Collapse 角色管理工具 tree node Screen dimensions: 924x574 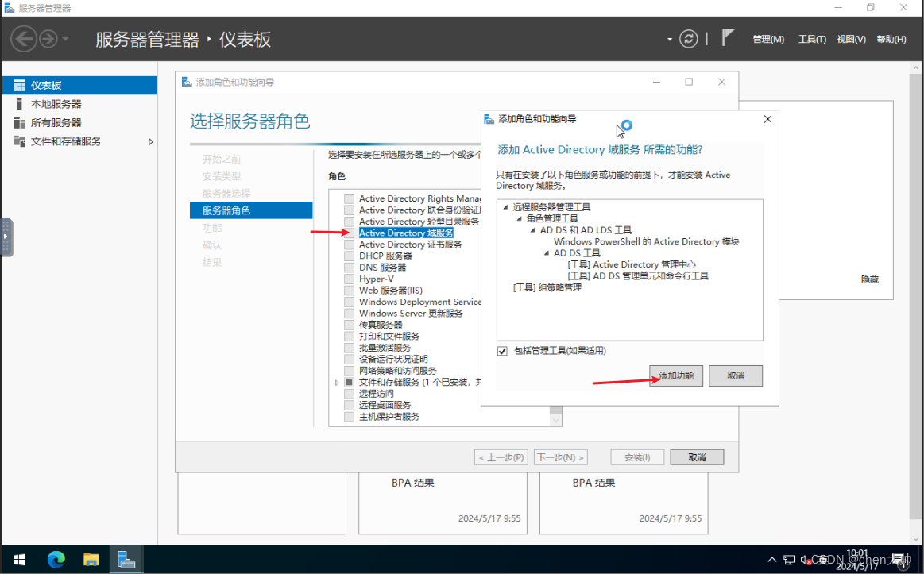[519, 218]
